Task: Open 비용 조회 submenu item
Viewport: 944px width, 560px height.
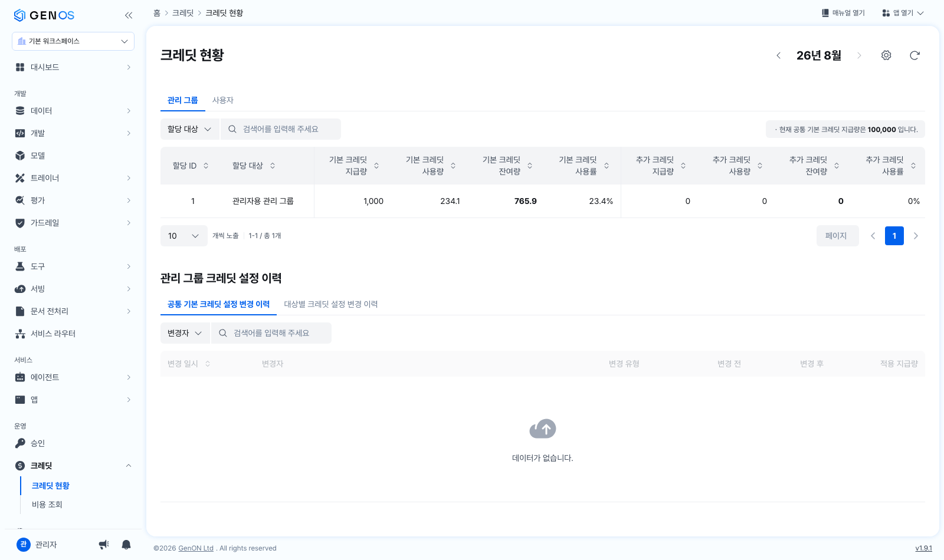Action: point(47,505)
